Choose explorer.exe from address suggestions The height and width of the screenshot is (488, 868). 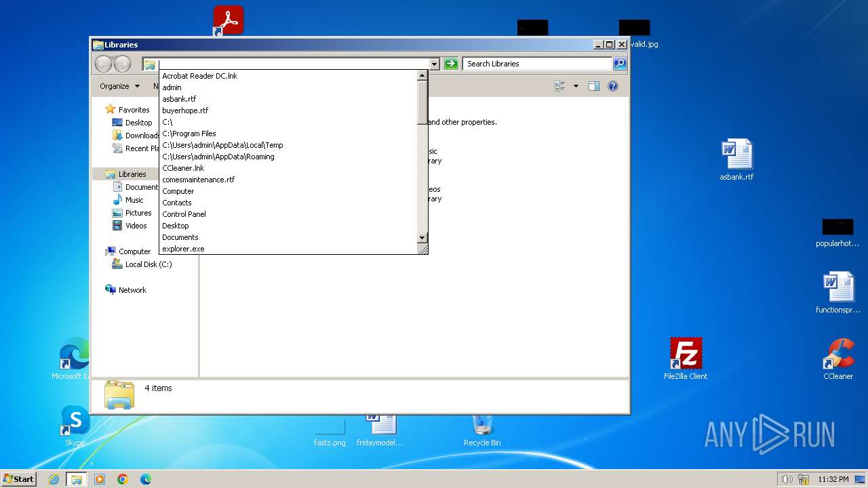tap(288, 249)
